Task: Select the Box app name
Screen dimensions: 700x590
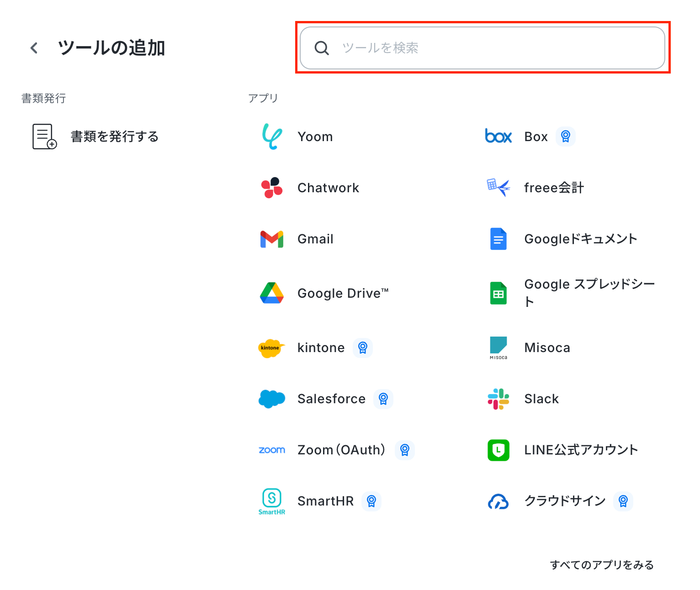Action: click(536, 137)
